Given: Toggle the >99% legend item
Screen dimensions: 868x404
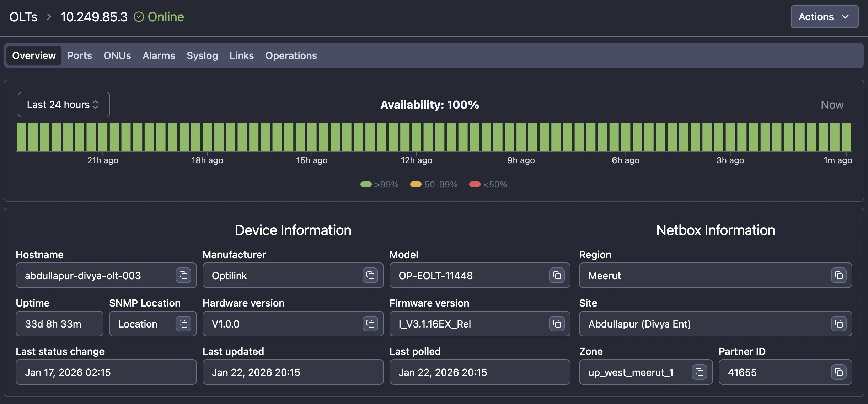Looking at the screenshot, I should [x=379, y=184].
